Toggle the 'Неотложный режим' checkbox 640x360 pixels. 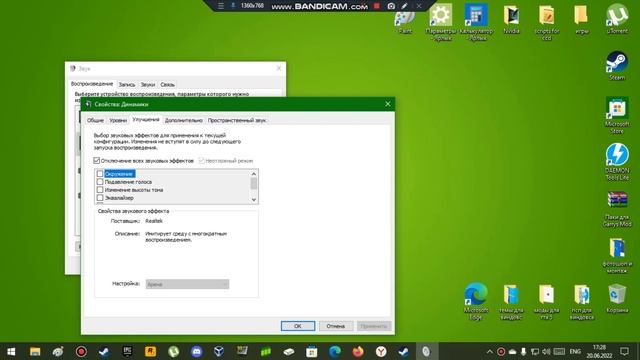coord(201,160)
